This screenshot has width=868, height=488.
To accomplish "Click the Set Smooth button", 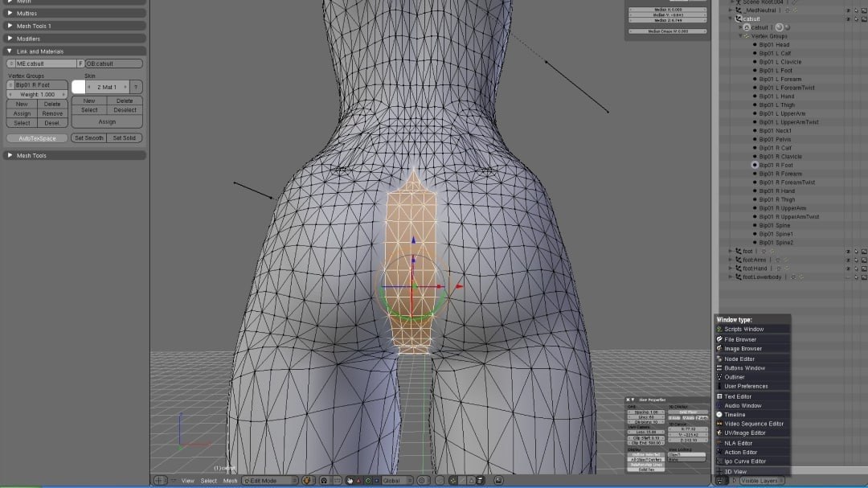I will coord(88,138).
